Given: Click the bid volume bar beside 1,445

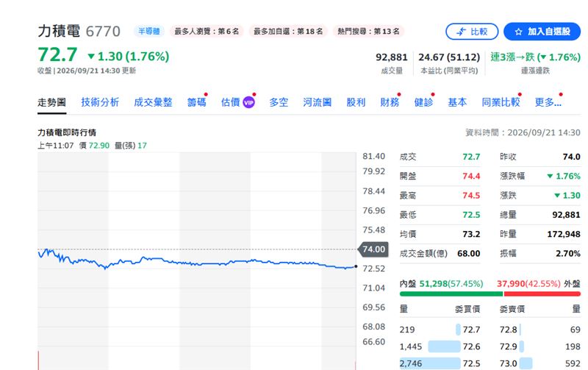Looking at the screenshot, I should (x=444, y=346).
